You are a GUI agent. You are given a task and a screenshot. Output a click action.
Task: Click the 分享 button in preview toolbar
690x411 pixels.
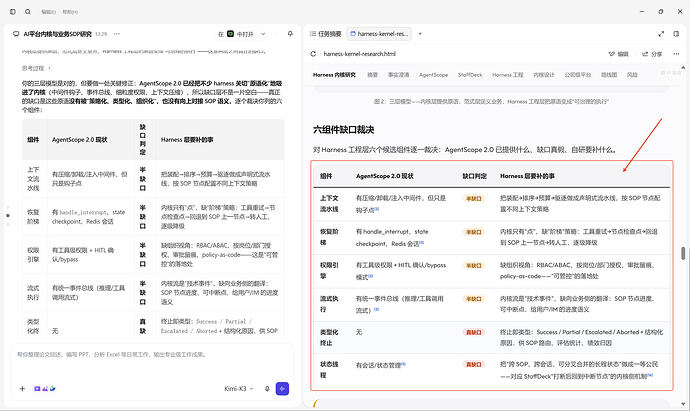(x=652, y=54)
